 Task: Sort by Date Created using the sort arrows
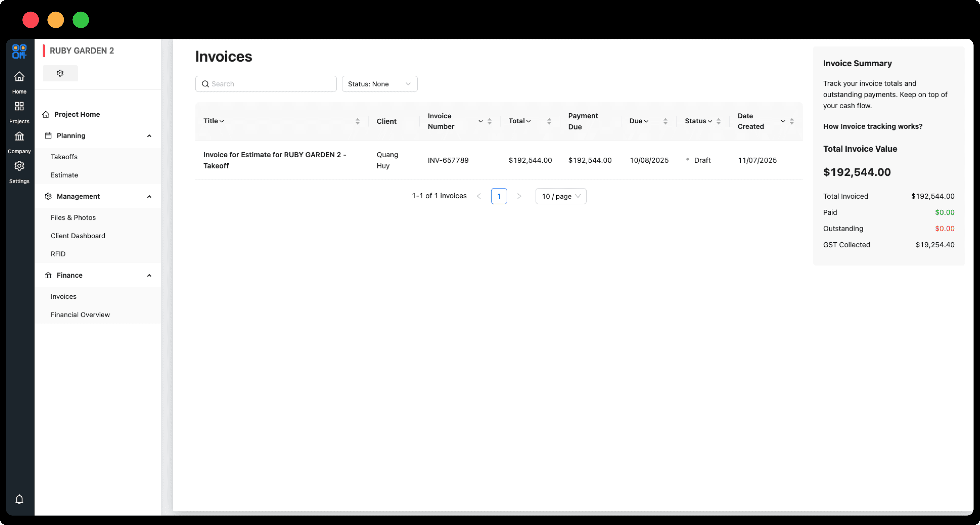(791, 121)
